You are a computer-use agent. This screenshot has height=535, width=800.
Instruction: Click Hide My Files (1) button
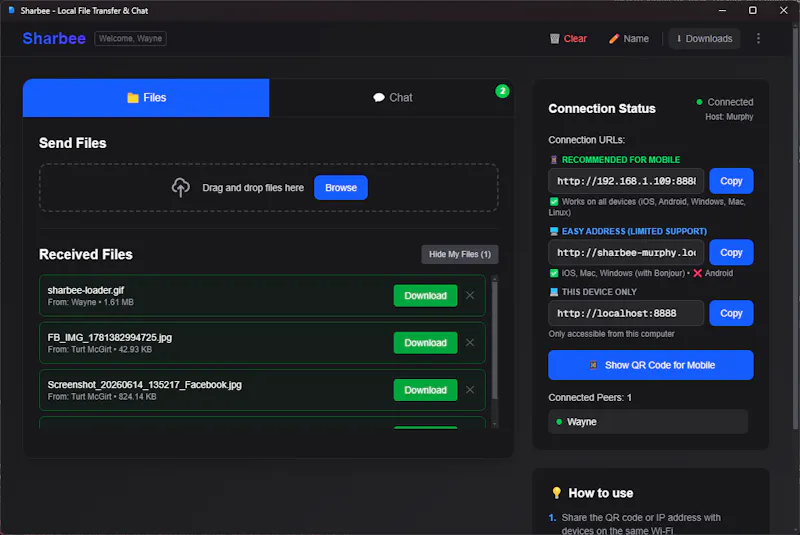(x=460, y=254)
